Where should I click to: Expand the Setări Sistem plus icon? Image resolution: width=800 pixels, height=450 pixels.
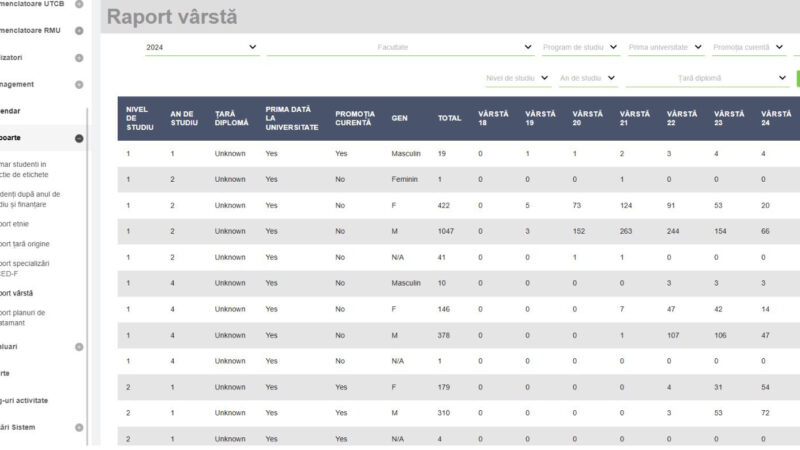point(79,428)
